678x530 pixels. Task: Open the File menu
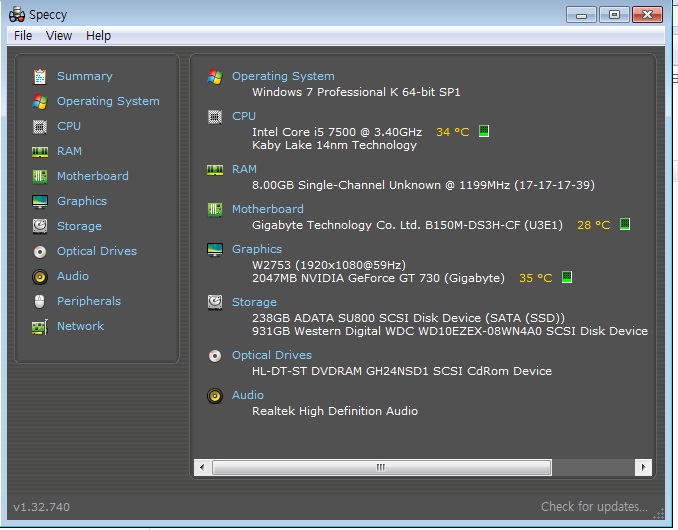coord(22,35)
